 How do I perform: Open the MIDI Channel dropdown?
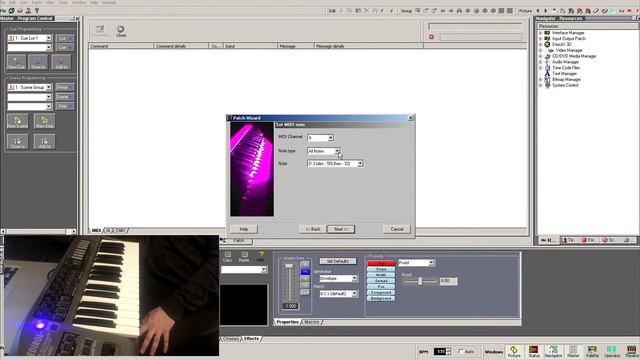coord(331,138)
